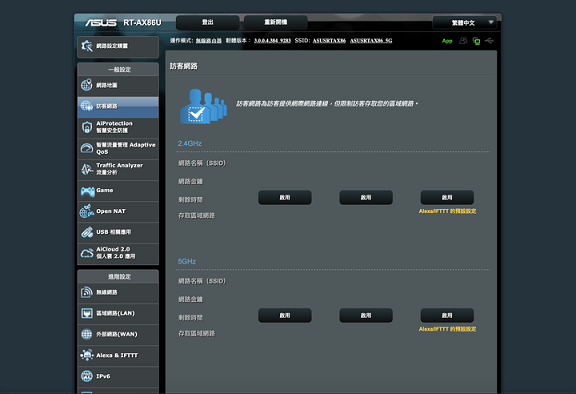Click the logout button at top
This screenshot has height=394, width=576.
208,22
